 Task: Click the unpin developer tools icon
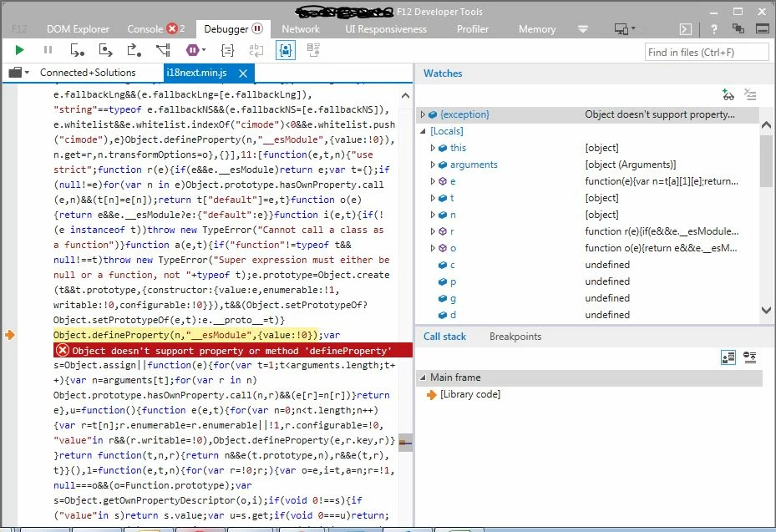point(738,28)
